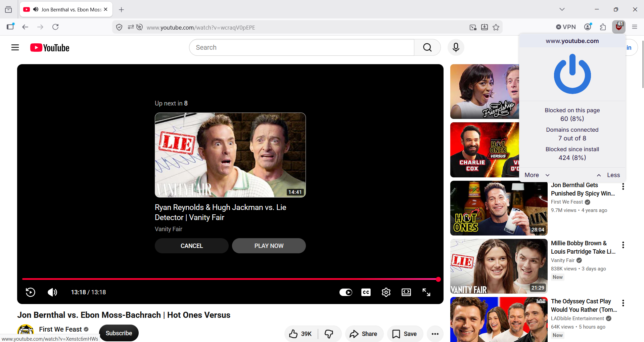Open picture-in-picture icon in the address bar
Viewport: 644px width, 342px height.
(473, 27)
